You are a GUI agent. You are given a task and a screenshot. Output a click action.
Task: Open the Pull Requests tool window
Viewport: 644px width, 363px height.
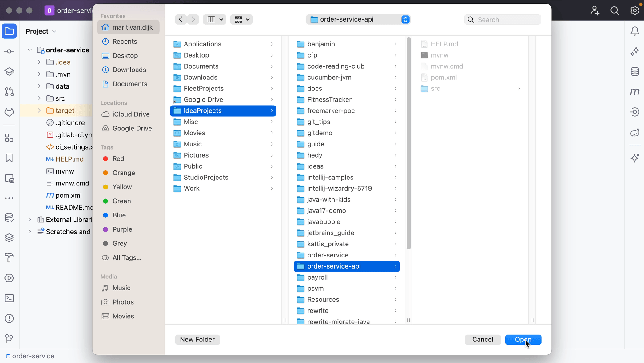[9, 92]
